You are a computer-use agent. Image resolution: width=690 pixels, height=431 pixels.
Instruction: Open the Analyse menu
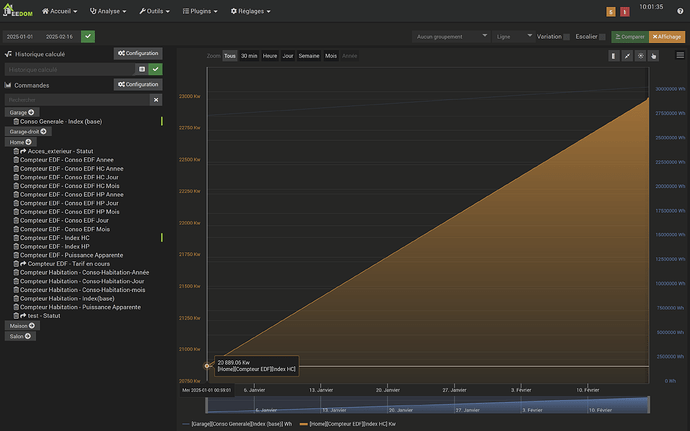(x=108, y=11)
